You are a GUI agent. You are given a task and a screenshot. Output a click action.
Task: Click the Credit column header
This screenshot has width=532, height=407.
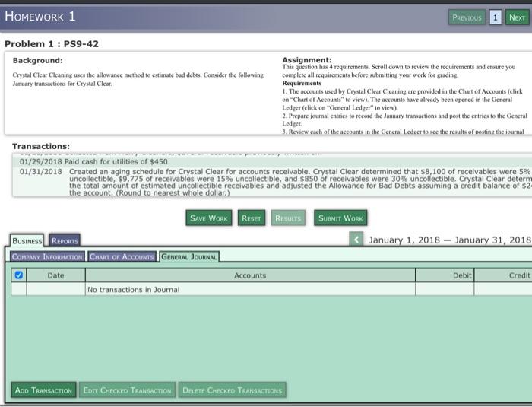503,275
